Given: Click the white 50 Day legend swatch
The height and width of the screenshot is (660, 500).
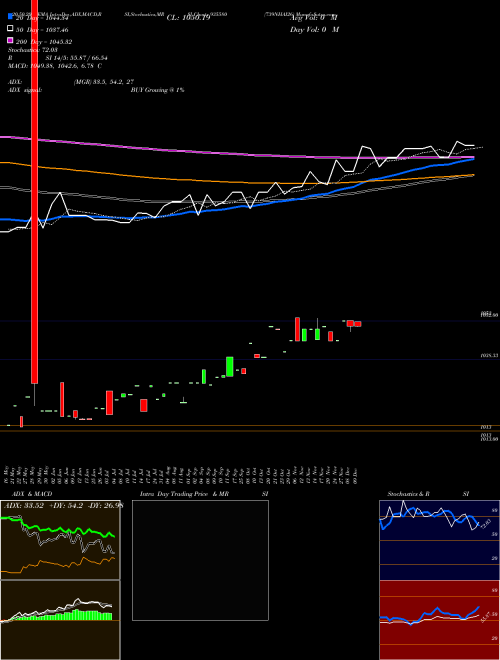Looking at the screenshot, I should tap(10, 29).
